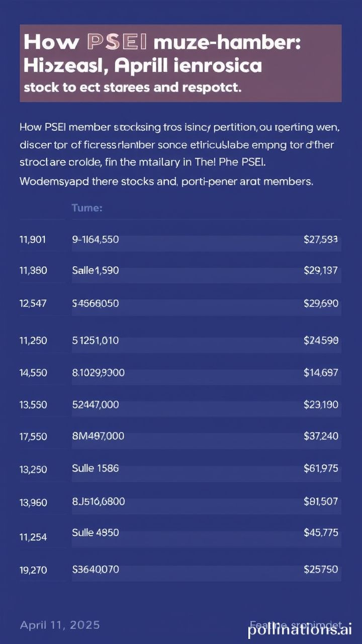Open the pollinations.ai watermark link

point(300,629)
